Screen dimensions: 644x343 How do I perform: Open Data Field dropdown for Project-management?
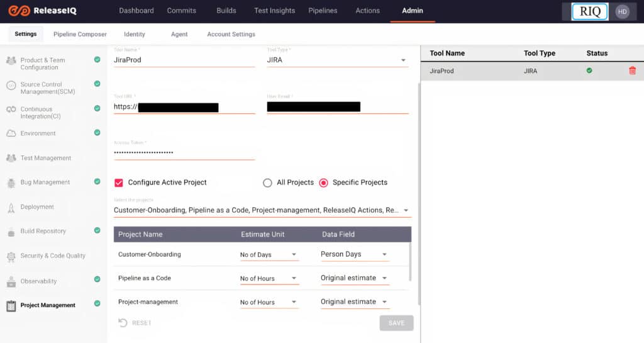tap(354, 302)
